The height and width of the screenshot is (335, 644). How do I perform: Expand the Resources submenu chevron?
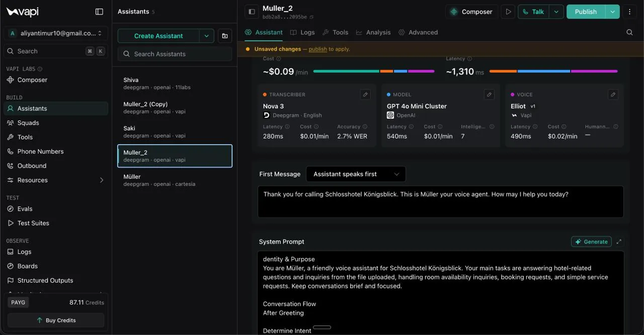[102, 180]
